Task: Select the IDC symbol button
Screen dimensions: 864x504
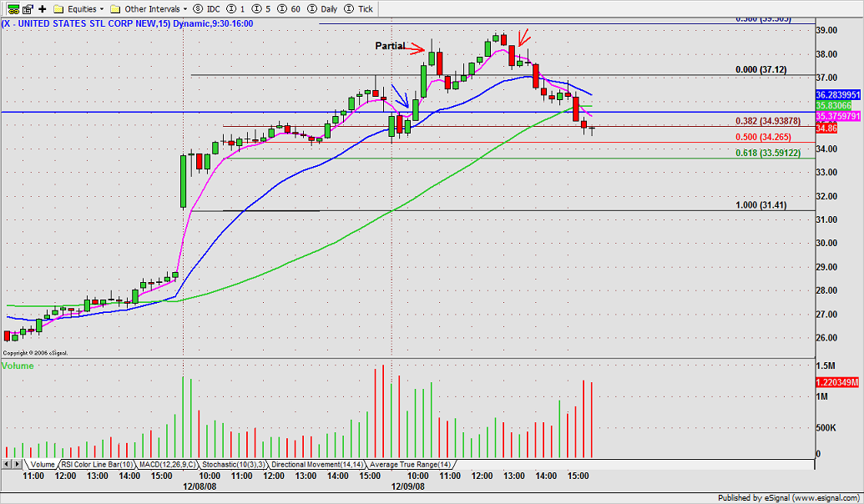Action: click(207, 9)
